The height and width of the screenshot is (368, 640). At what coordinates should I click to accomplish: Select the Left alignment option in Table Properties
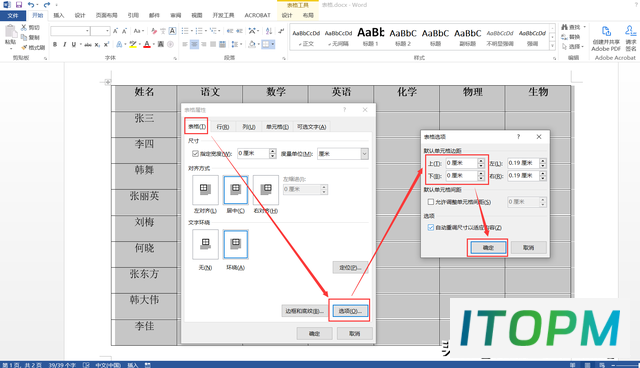point(205,190)
